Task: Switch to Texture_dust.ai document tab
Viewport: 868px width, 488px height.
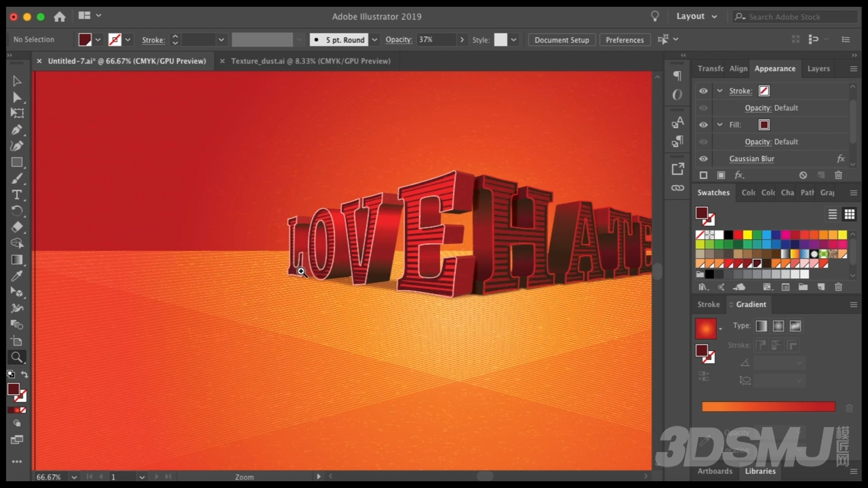Action: point(311,61)
